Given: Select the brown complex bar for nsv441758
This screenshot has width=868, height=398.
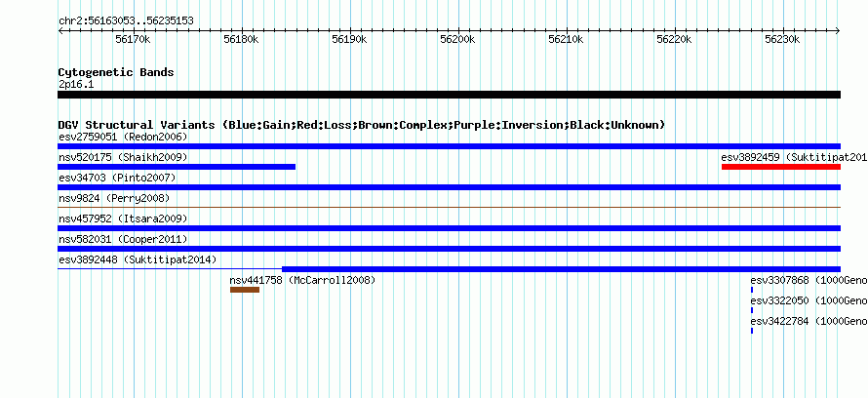Looking at the screenshot, I should point(245,290).
